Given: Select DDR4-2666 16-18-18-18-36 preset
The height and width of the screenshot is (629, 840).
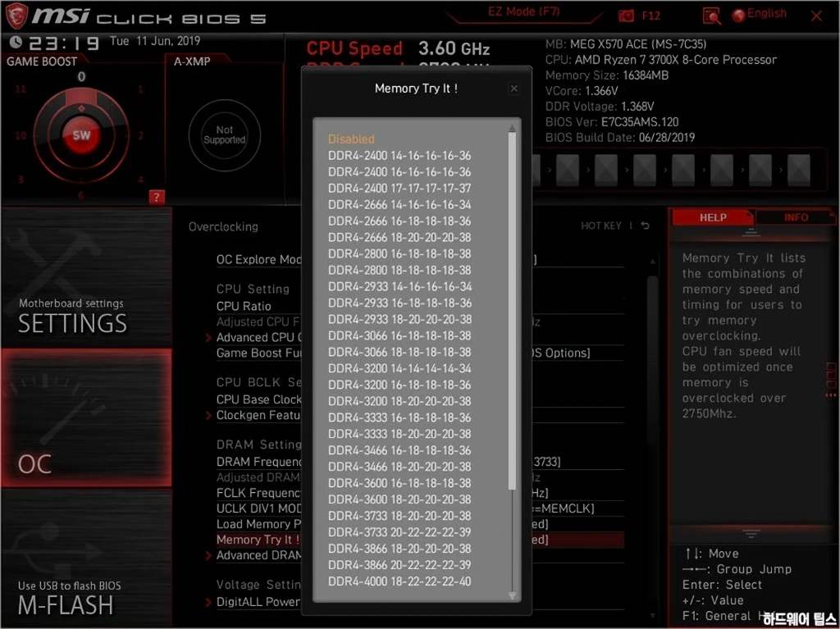Looking at the screenshot, I should (399, 221).
